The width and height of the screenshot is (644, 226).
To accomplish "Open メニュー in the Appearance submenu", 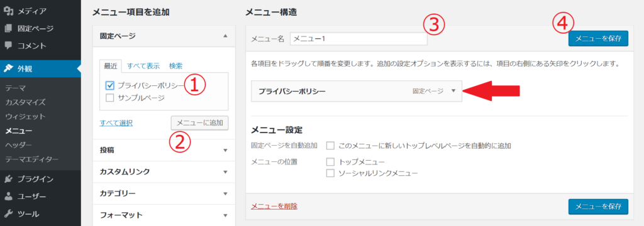I will (18, 131).
